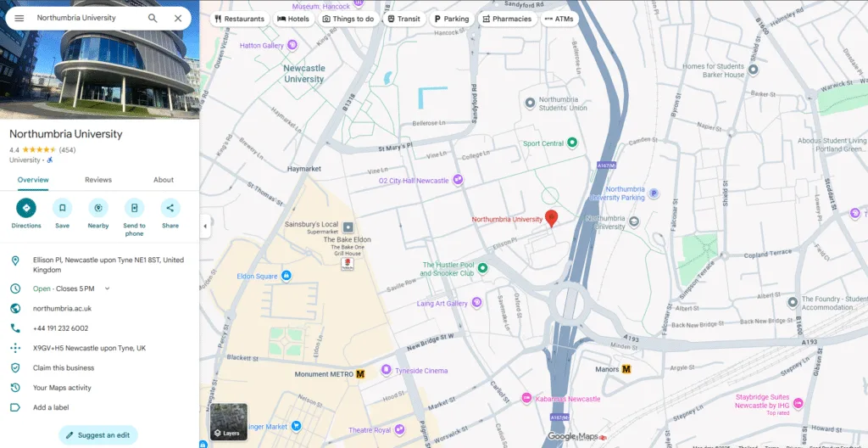Open the hamburger menu in search bar
Viewport: 868px width, 448px height.
19,18
